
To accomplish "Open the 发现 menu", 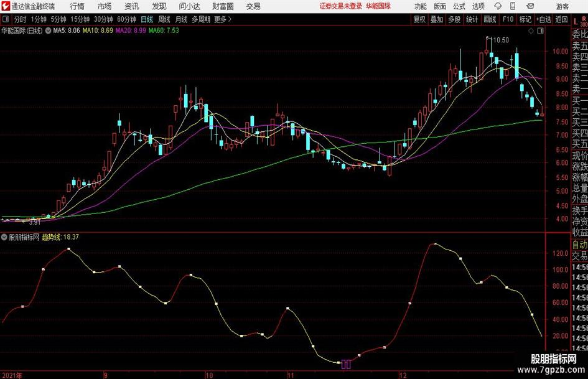I will pyautogui.click(x=159, y=6).
